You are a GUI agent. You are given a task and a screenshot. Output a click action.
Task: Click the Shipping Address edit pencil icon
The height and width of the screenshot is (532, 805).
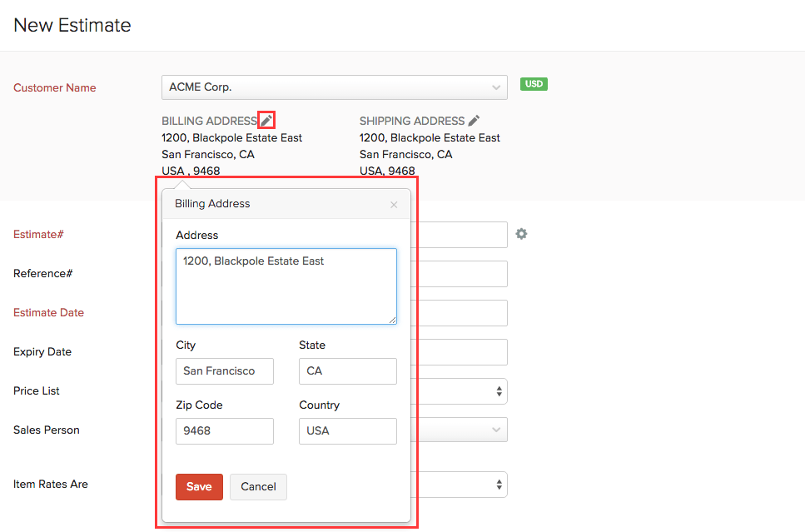(x=475, y=121)
